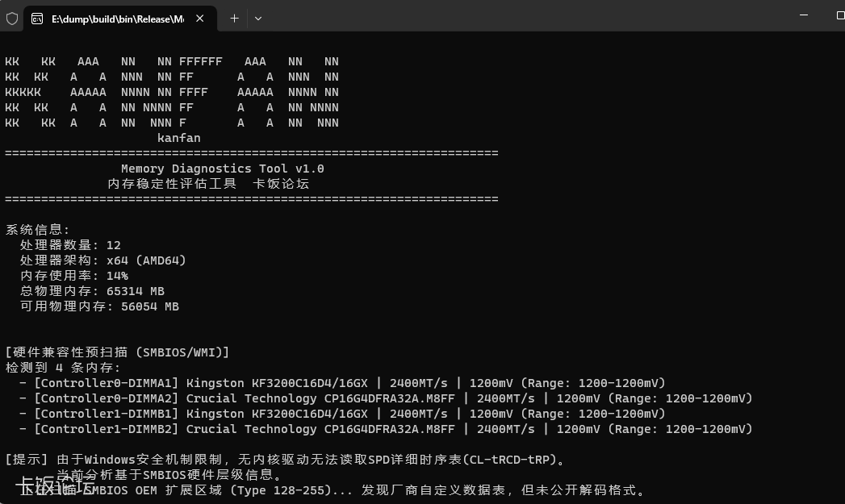Screen dimensions: 845x504
Task: Expand the new tab profile dropdown
Action: pyautogui.click(x=258, y=19)
